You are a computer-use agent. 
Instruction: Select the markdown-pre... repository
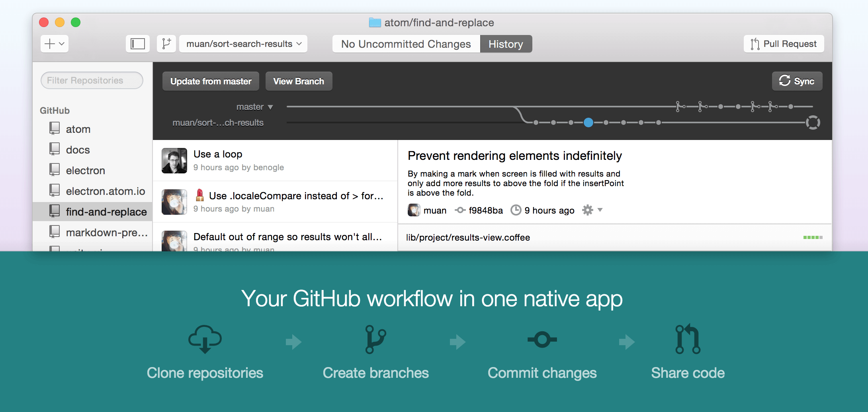click(92, 232)
